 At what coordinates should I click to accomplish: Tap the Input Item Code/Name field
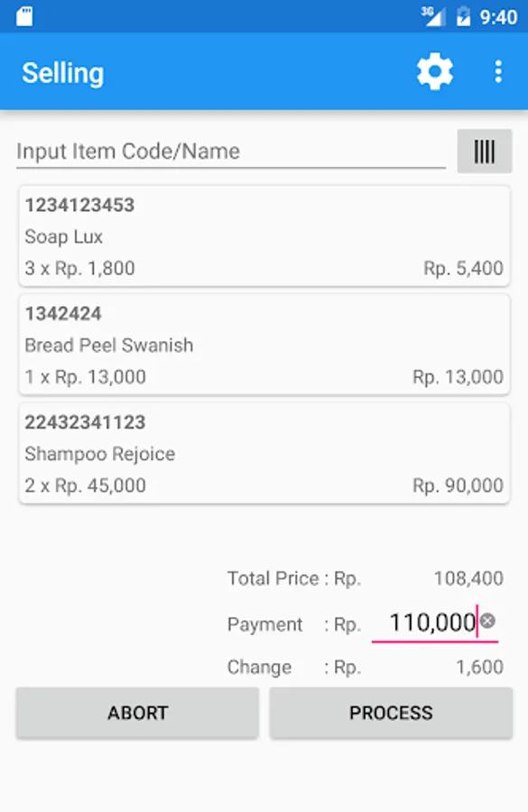pos(229,151)
